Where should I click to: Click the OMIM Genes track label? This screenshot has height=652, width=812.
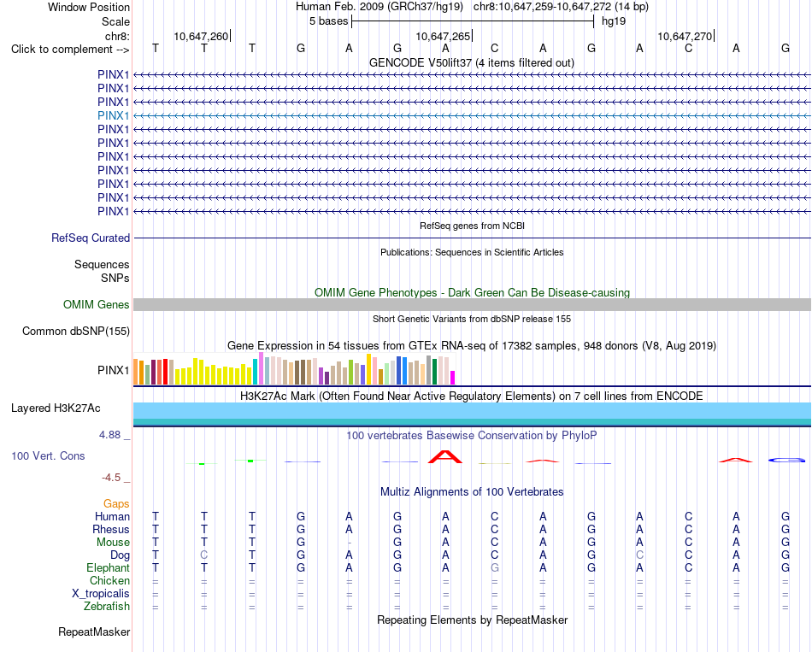pos(97,304)
